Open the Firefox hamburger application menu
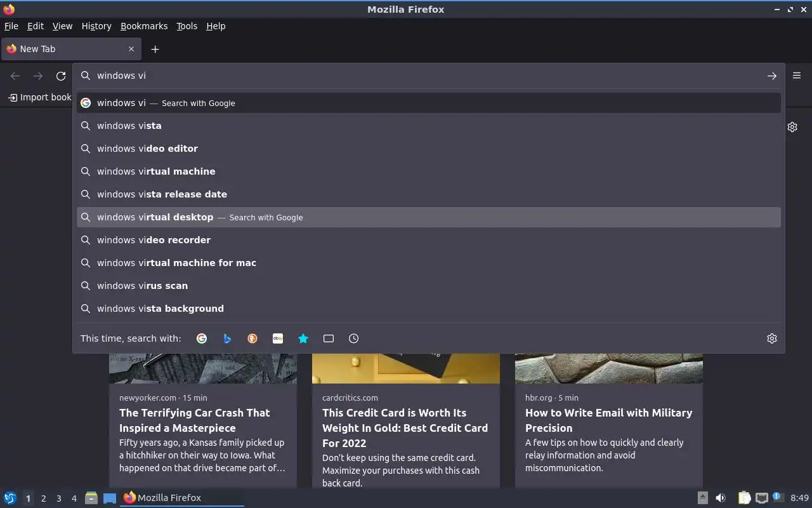Viewport: 812px width, 508px height. (797, 76)
